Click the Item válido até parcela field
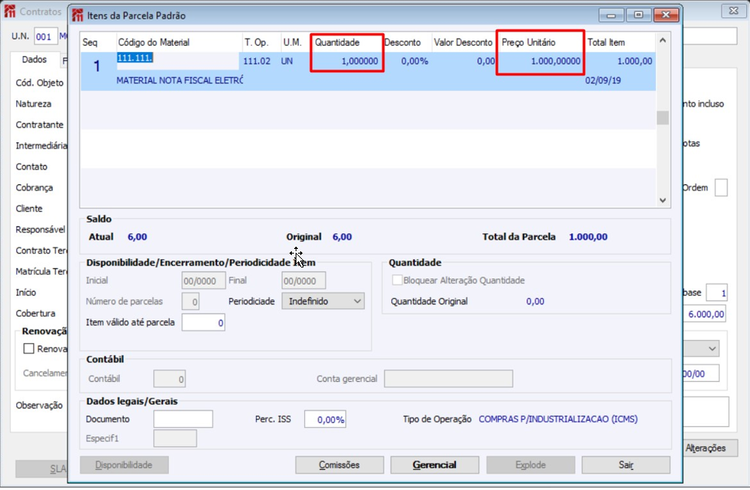Image resolution: width=750 pixels, height=490 pixels. click(x=203, y=323)
